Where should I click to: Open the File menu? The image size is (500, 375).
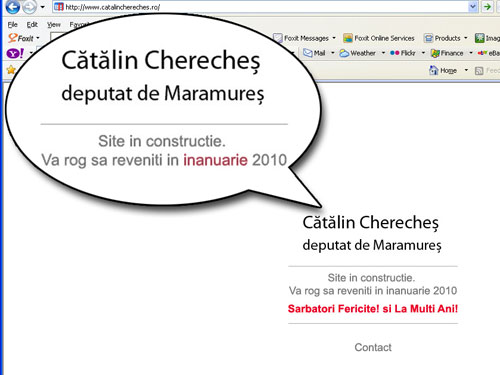12,25
